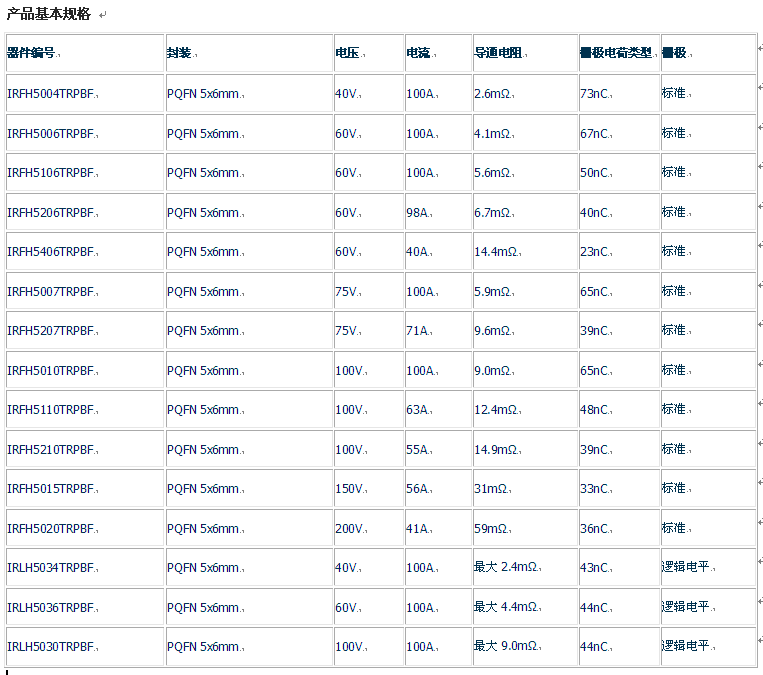Select the 73nC gate charge value

594,94
